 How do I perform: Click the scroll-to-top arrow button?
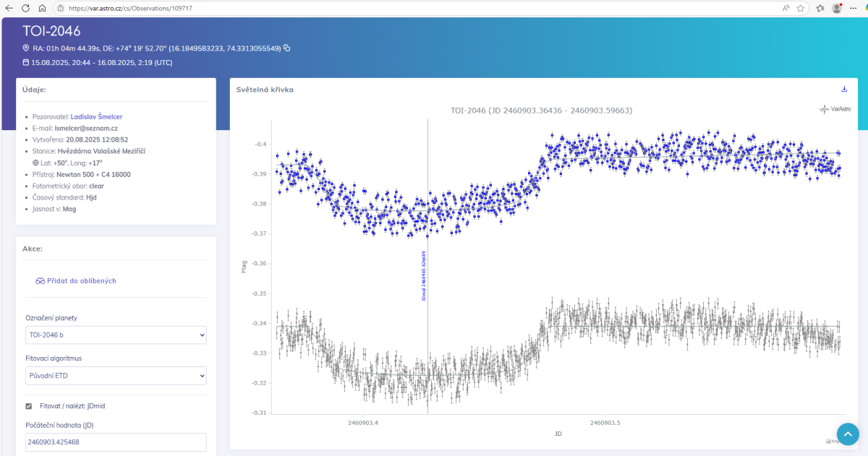[x=848, y=434]
